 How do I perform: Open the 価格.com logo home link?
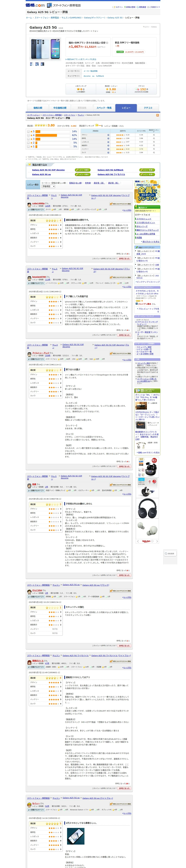coord(35,5)
